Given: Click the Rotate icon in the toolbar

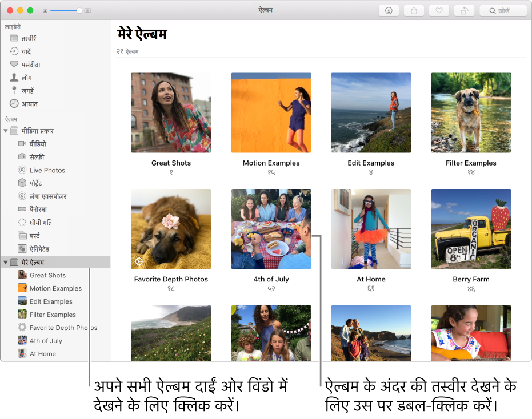Looking at the screenshot, I should pyautogui.click(x=464, y=10).
